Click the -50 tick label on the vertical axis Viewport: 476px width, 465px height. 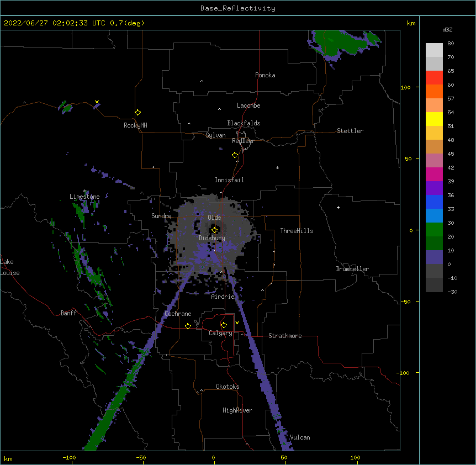coord(405,302)
